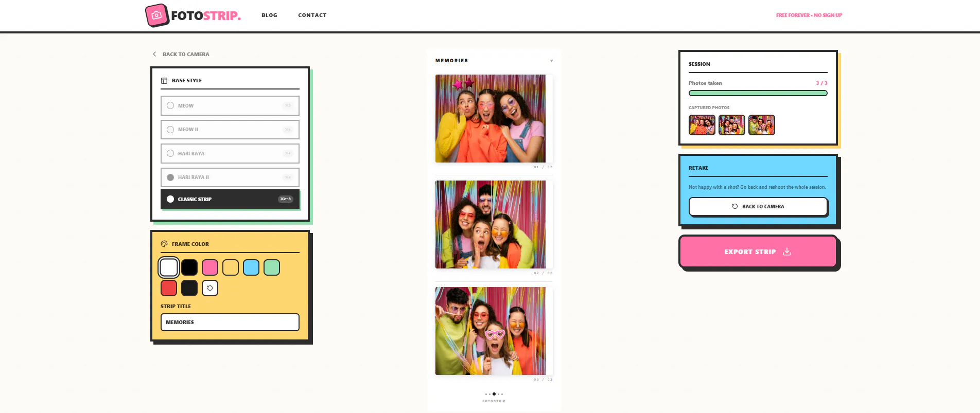Viewport: 980px width, 413px height.
Task: Reset frame color with the refresh icon
Action: tap(210, 288)
